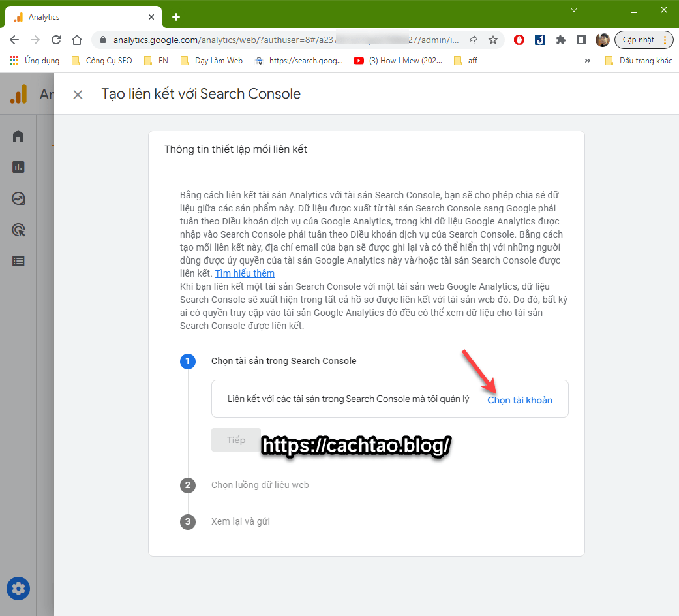Screen dimensions: 679x616
Task: Open the How I Mew YouTube bookmark
Action: (398, 61)
